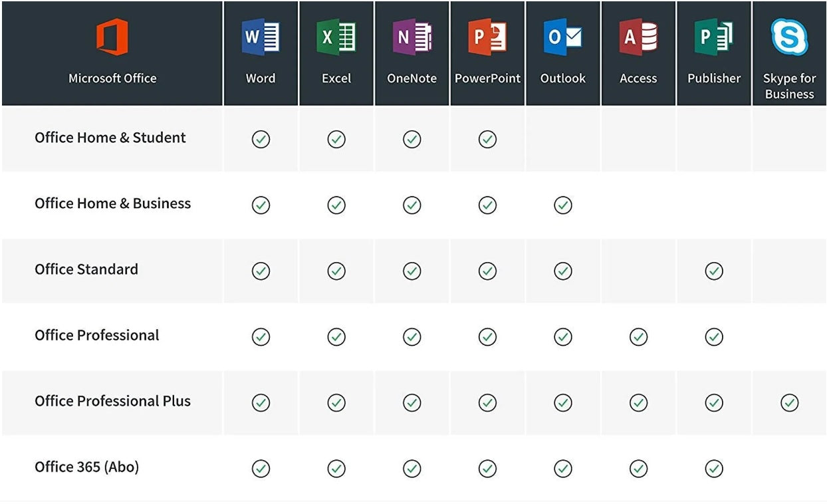Click the Microsoft Office logo icon
827x504 pixels.
[x=112, y=37]
